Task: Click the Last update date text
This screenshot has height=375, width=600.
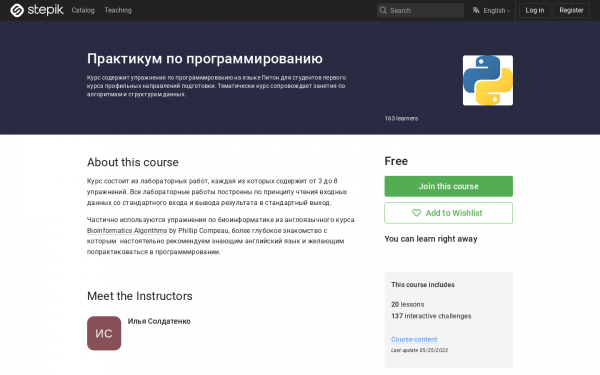Action: click(x=419, y=350)
